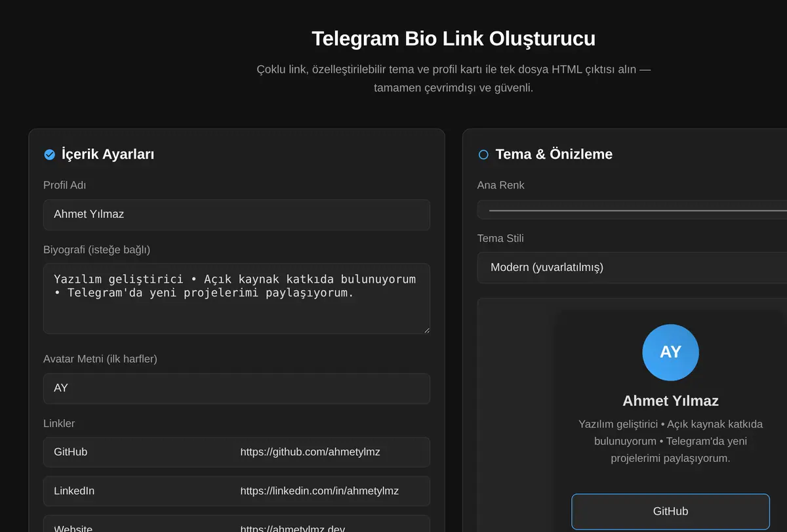Click the ahmetylmz.dev URL field
The width and height of the screenshot is (787, 532).
pyautogui.click(x=330, y=524)
